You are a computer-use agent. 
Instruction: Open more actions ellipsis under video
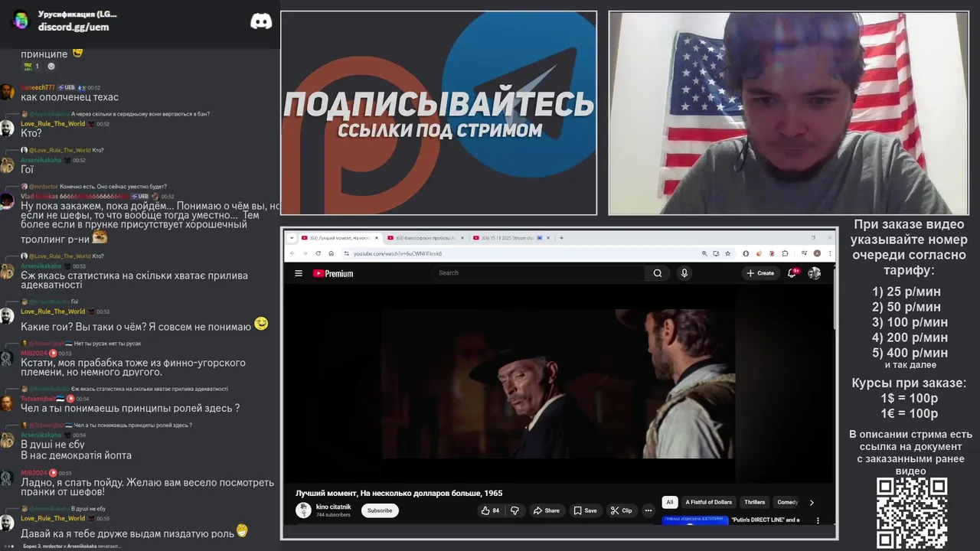click(648, 510)
